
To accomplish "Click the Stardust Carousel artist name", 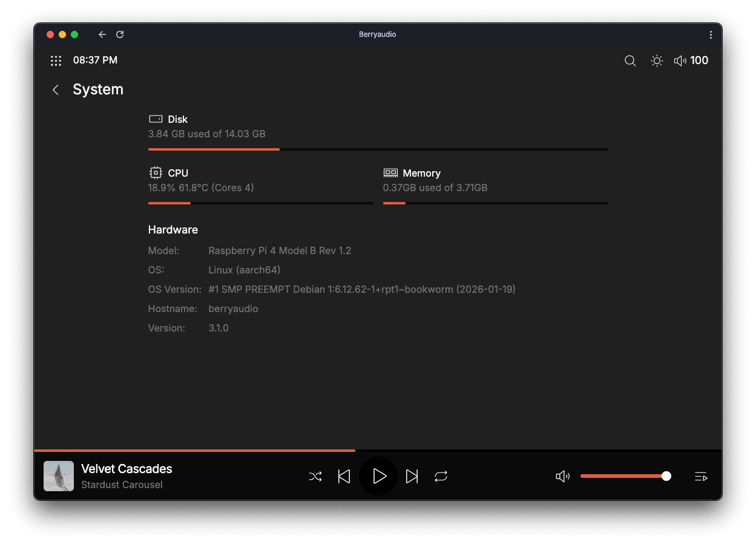I will (122, 485).
